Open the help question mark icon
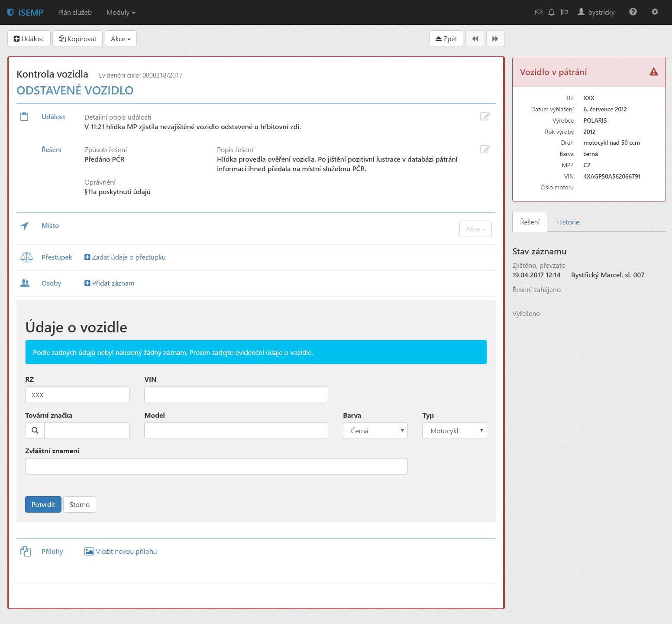672x624 pixels. [x=633, y=12]
